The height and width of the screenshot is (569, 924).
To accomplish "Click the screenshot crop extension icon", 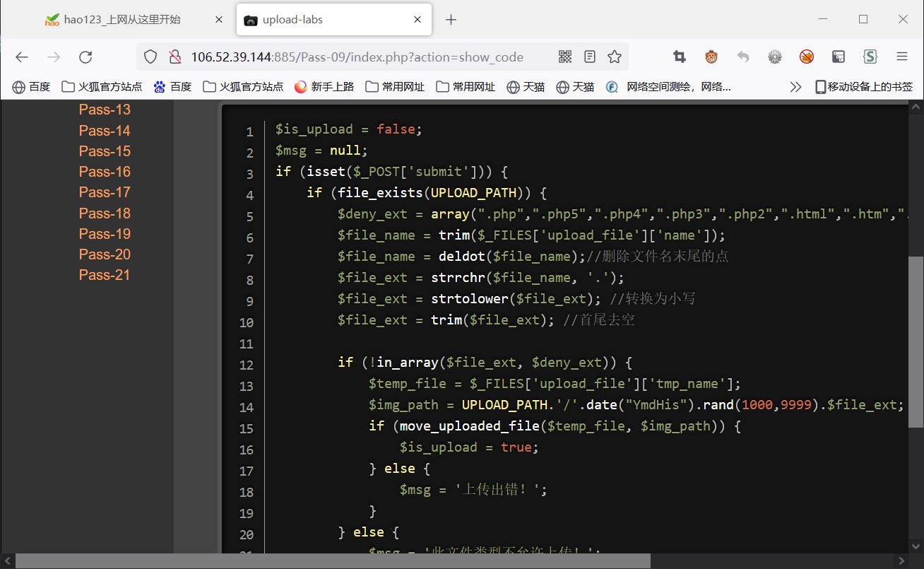I will [x=680, y=57].
